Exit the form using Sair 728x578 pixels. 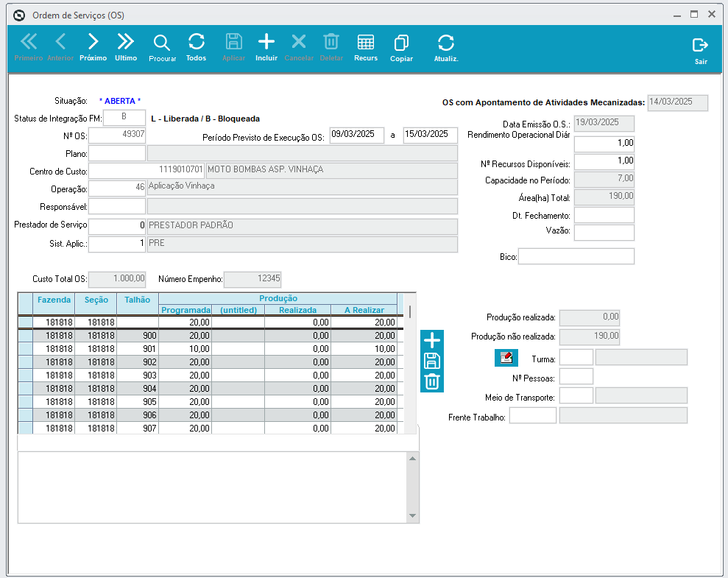coord(701,50)
